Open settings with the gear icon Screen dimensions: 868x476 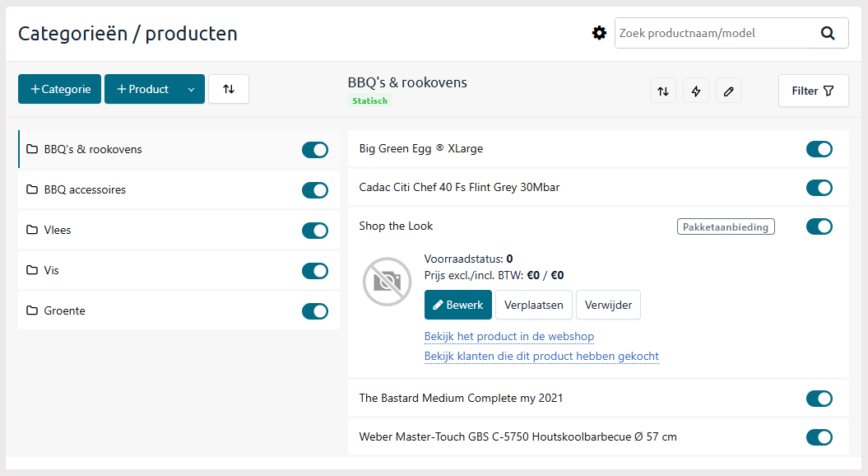[599, 33]
